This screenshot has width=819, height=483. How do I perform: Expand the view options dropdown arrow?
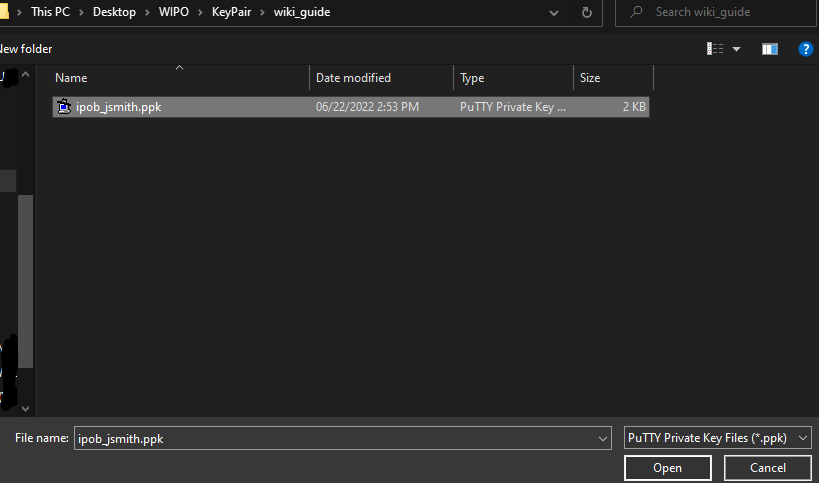coord(737,48)
